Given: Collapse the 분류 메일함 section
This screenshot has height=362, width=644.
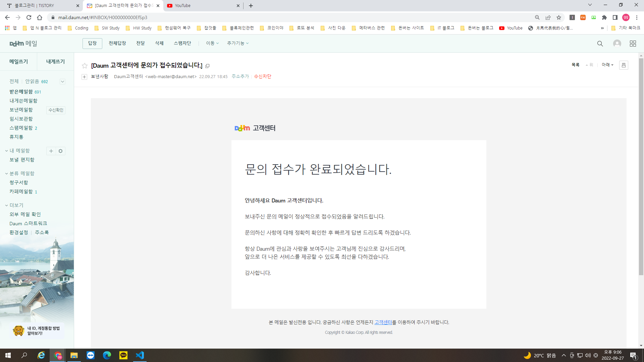Looking at the screenshot, I should pyautogui.click(x=6, y=174).
